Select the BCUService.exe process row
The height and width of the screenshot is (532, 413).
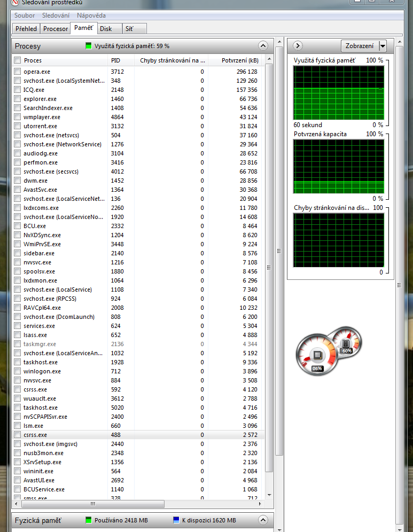pos(138,489)
